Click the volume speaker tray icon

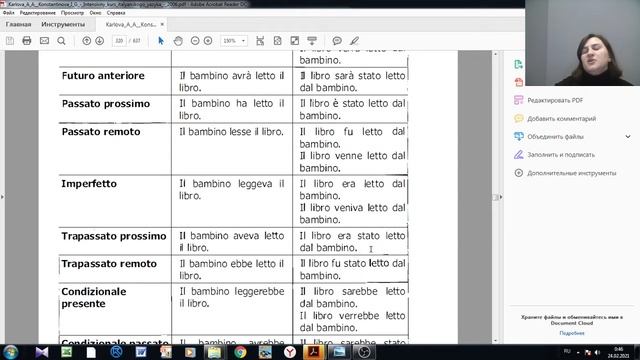pos(597,352)
